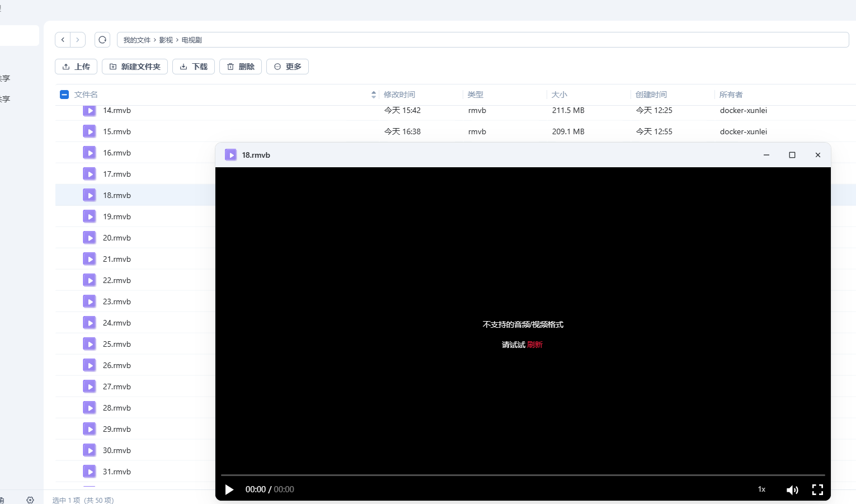This screenshot has width=856, height=504.
Task: Click the 18.rmvb title icon in player
Action: [231, 155]
